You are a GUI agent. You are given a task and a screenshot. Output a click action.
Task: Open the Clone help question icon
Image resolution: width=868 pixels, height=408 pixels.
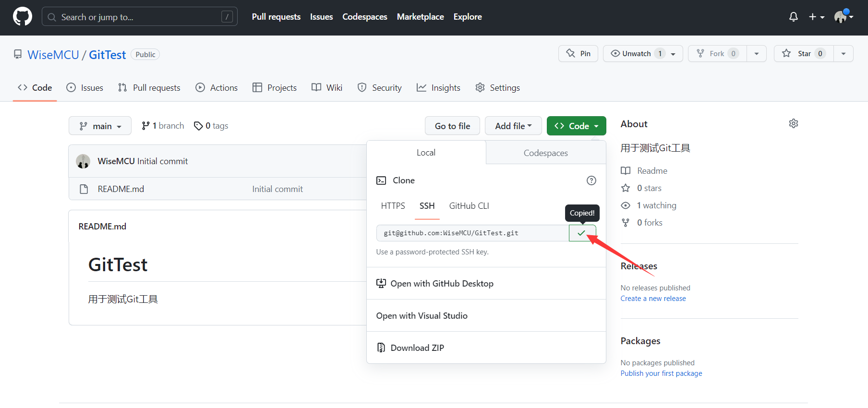[x=591, y=180]
